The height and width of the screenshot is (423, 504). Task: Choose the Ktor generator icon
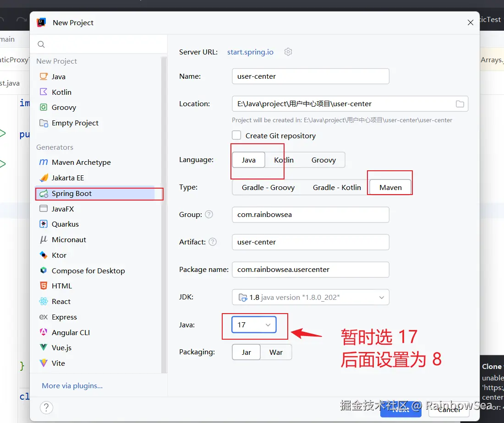coord(44,255)
